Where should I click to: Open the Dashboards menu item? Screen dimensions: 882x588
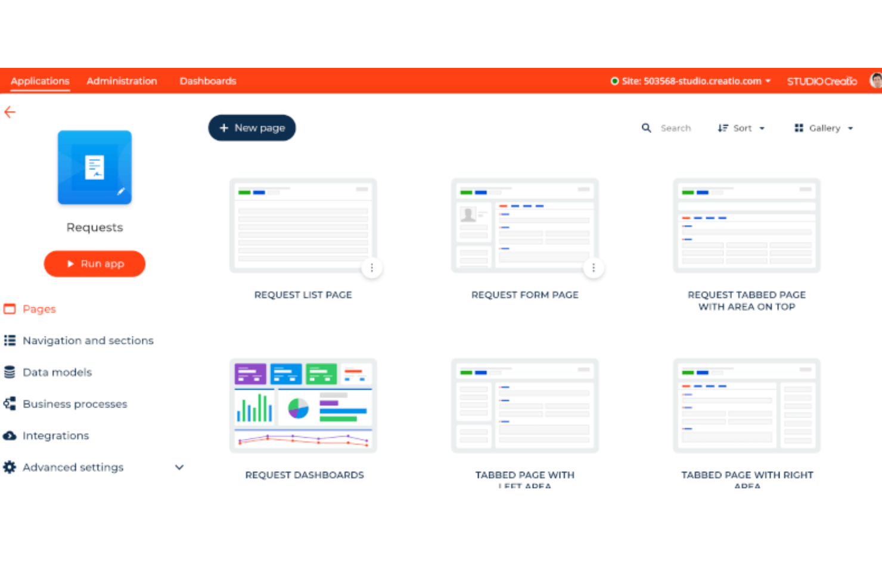click(x=207, y=81)
